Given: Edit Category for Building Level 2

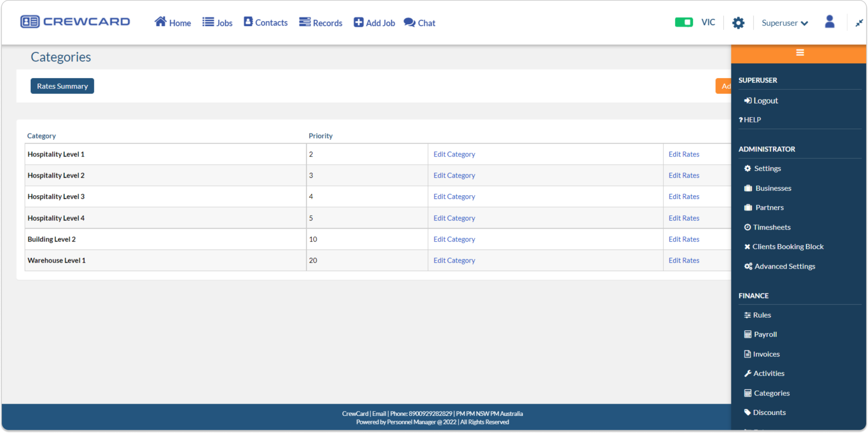Looking at the screenshot, I should pos(454,239).
